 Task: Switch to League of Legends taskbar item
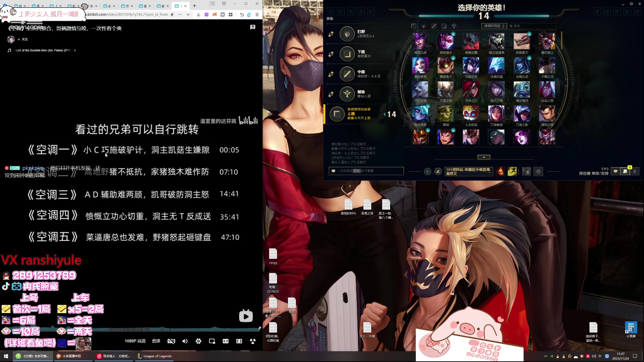point(155,356)
